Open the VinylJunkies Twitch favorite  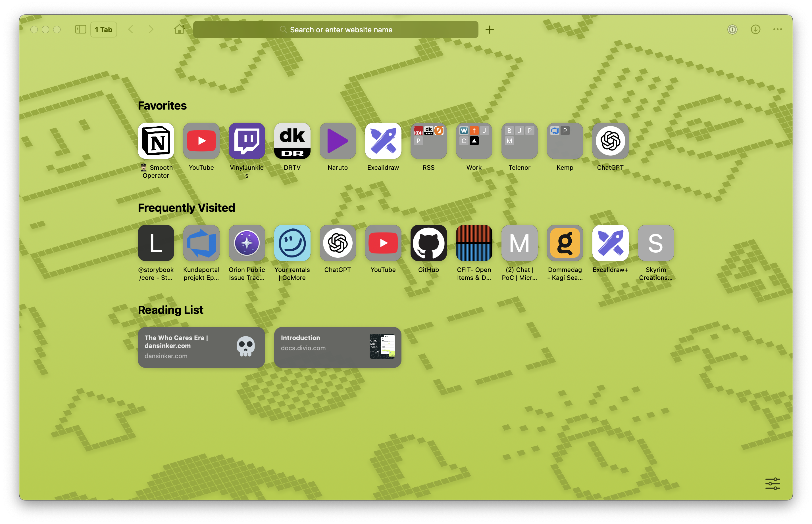point(247,141)
